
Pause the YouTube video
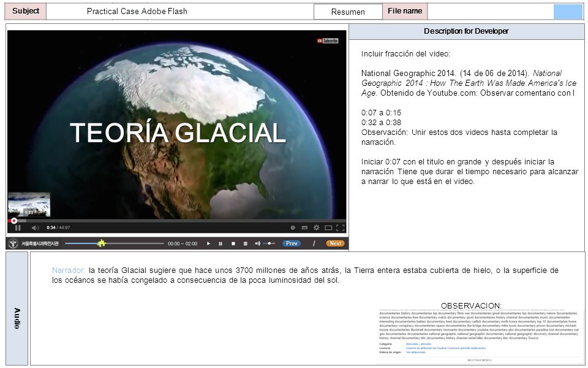18,228
